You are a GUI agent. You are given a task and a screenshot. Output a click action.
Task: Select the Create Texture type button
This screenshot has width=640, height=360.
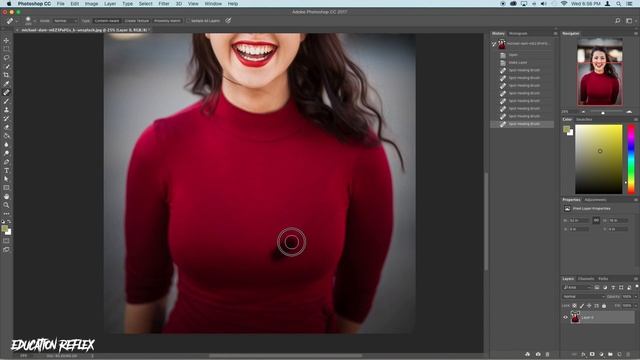click(x=137, y=20)
